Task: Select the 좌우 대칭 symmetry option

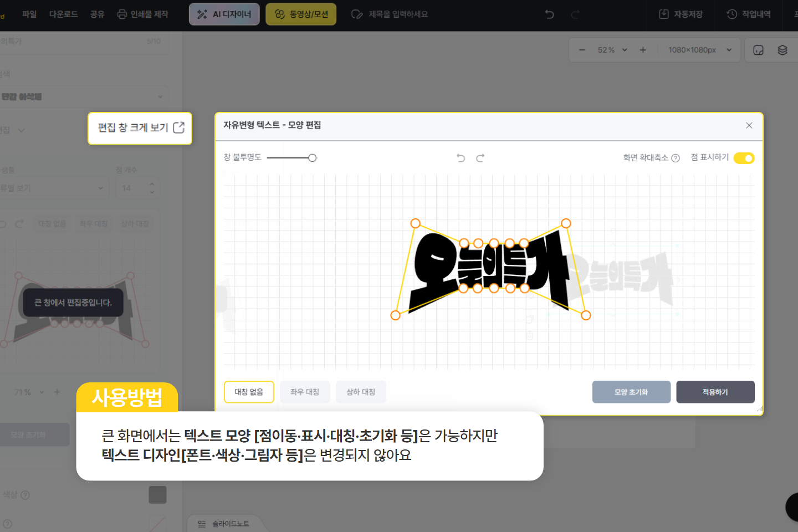Action: tap(305, 392)
